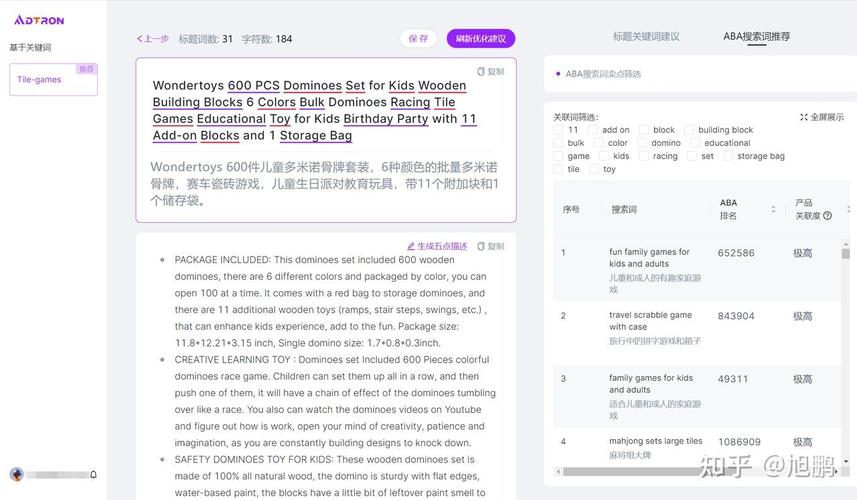Click the SAFETY DOMINOES TOY bullet paragraph
857x500 pixels.
(x=330, y=476)
